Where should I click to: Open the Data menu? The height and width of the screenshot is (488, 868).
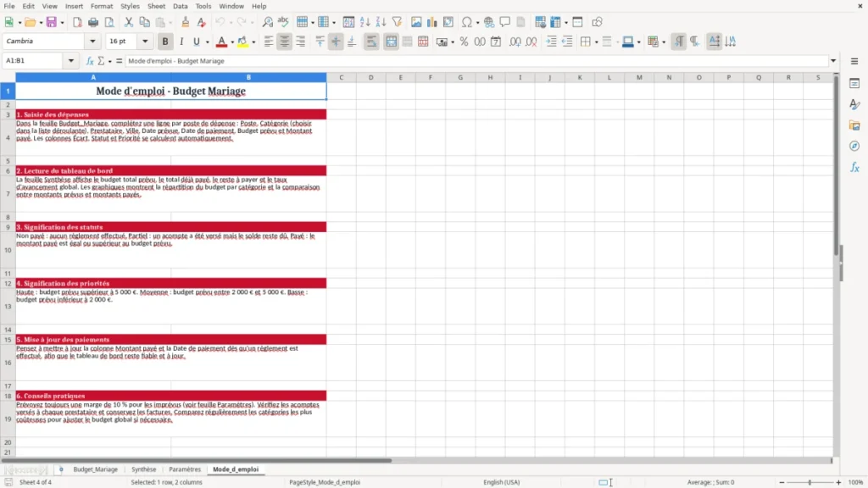[x=180, y=6]
